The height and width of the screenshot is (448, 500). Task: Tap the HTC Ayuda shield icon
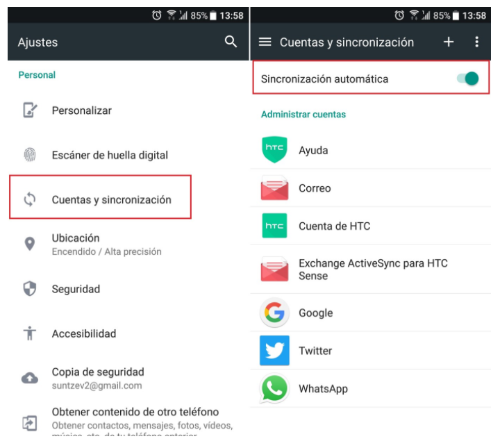coord(274,149)
